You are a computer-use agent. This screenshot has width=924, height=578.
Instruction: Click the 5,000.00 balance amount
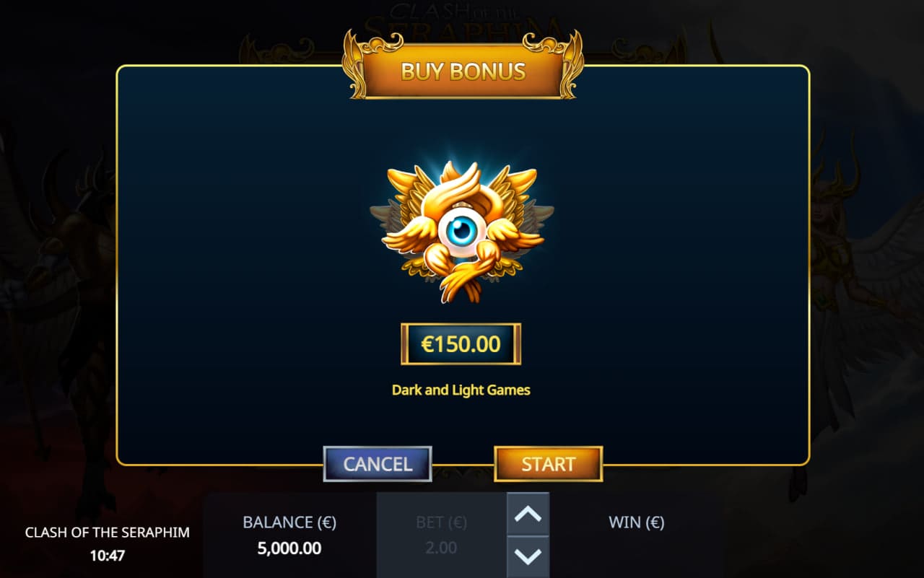(x=289, y=548)
